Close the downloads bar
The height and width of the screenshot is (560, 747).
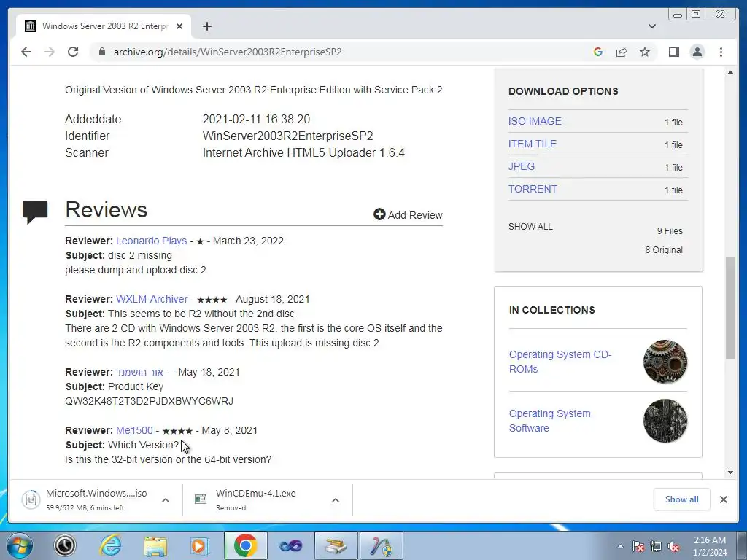point(723,499)
